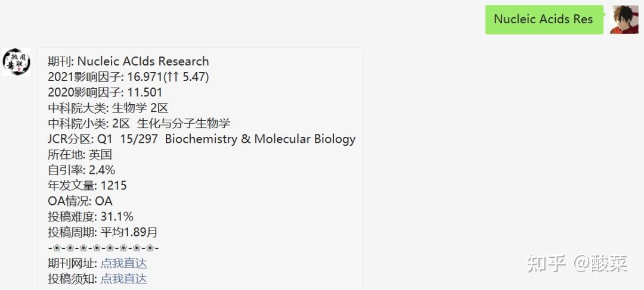Open the 期刊网址 点我直达 link
The image size is (644, 290).
click(123, 263)
